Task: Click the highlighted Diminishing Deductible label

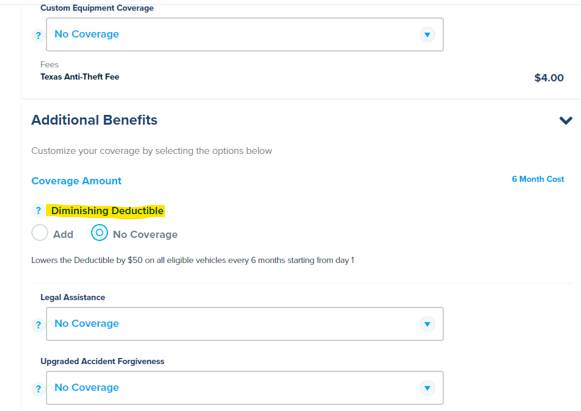Action: tap(107, 211)
